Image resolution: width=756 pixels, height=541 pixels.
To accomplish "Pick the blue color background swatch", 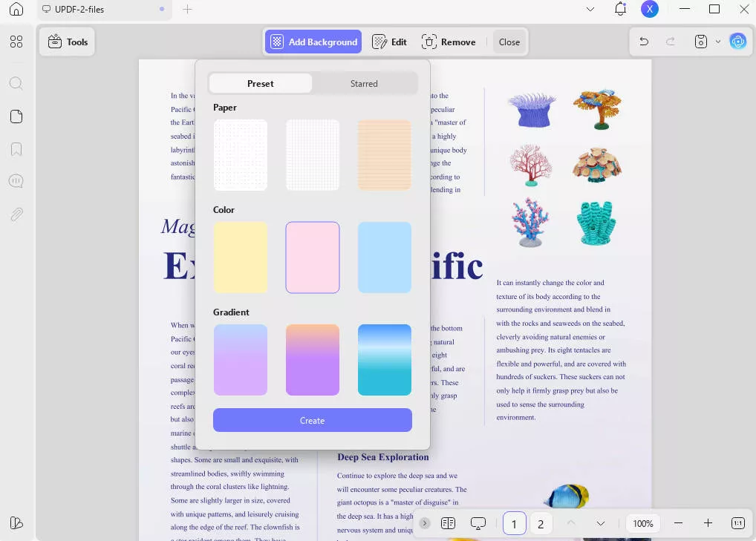I will 385,258.
